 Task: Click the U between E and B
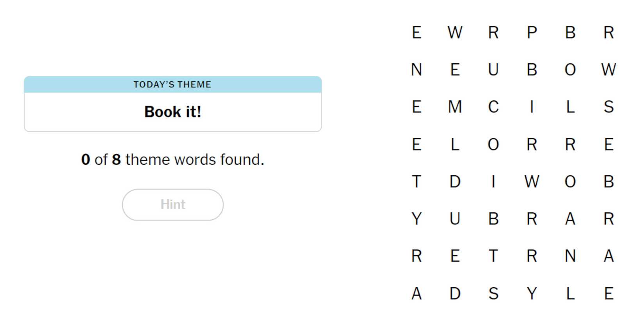[x=493, y=70]
